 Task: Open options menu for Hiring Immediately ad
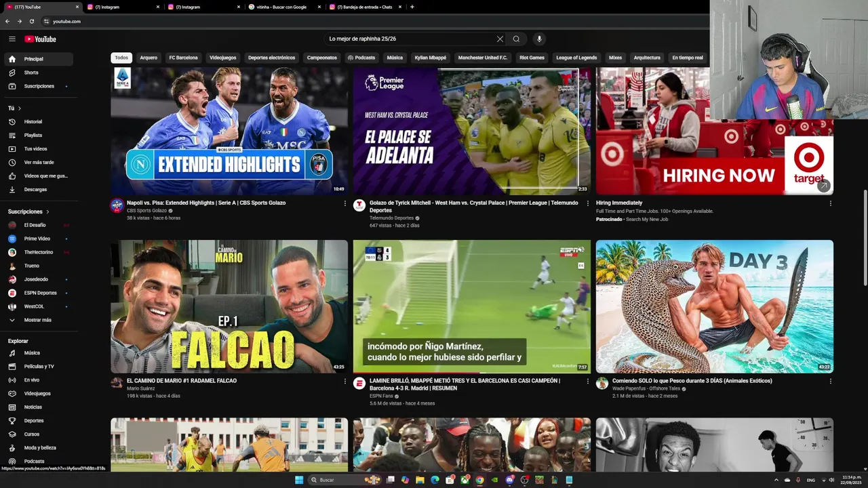pos(830,203)
